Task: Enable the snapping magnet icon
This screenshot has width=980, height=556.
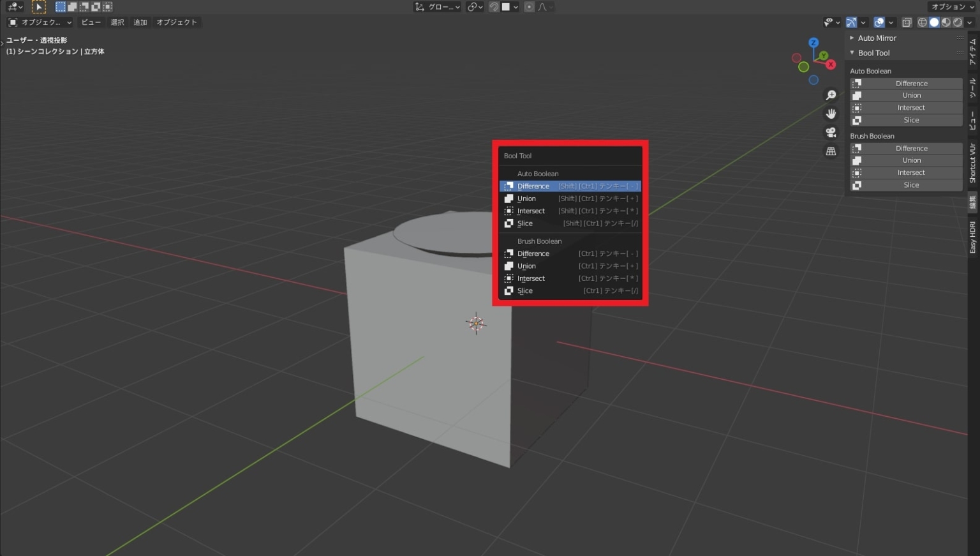Action: click(493, 6)
